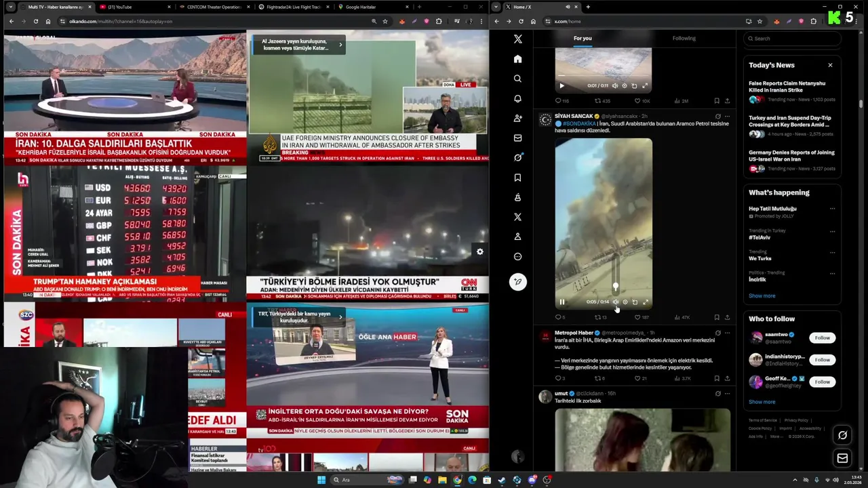Bookmark the Metropol Haber post
The image size is (868, 488).
(717, 378)
